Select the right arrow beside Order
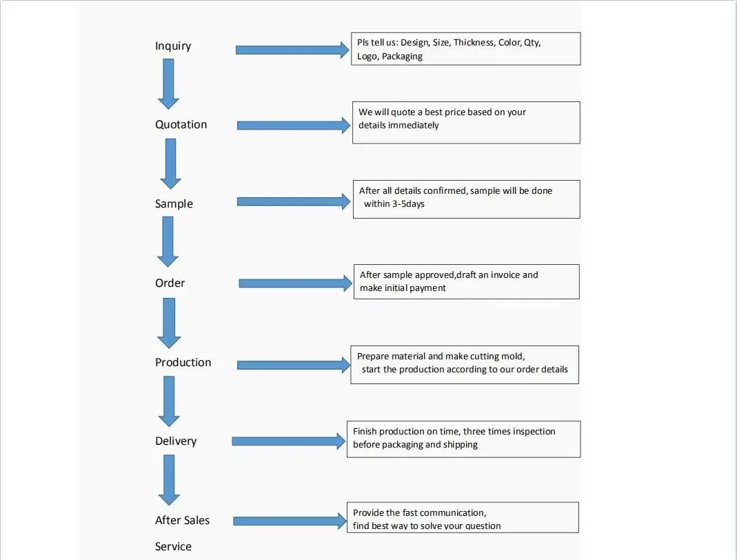The image size is (737, 560). click(295, 283)
